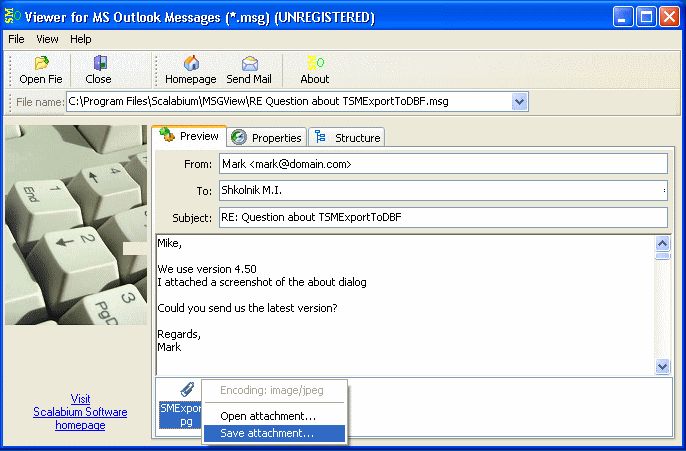Select the Preview tab
686x451 pixels.
pos(189,136)
